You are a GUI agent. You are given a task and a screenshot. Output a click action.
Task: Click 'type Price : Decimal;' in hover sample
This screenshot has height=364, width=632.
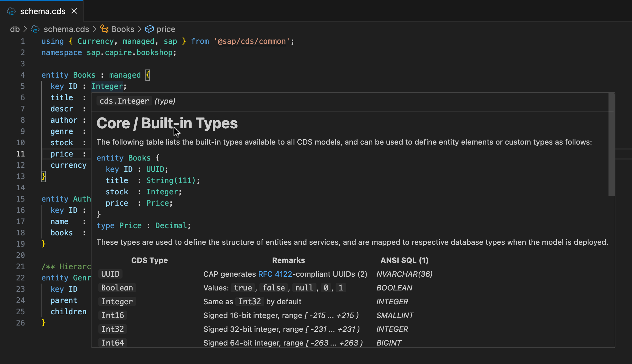(x=144, y=226)
